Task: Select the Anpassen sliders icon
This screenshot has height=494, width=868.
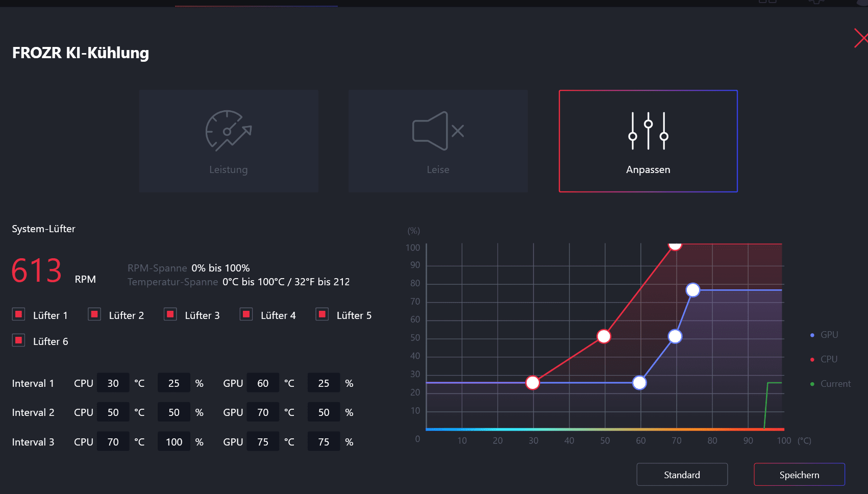Action: [648, 131]
